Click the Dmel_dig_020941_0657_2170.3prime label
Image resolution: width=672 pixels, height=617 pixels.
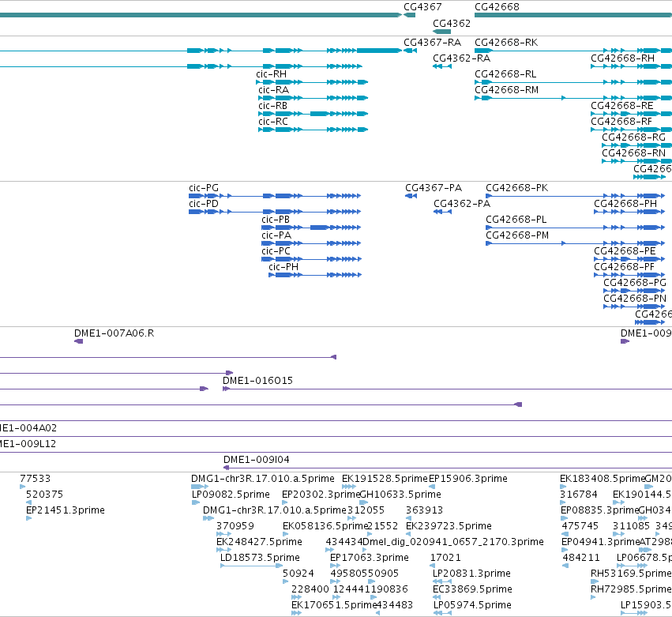coord(453,543)
